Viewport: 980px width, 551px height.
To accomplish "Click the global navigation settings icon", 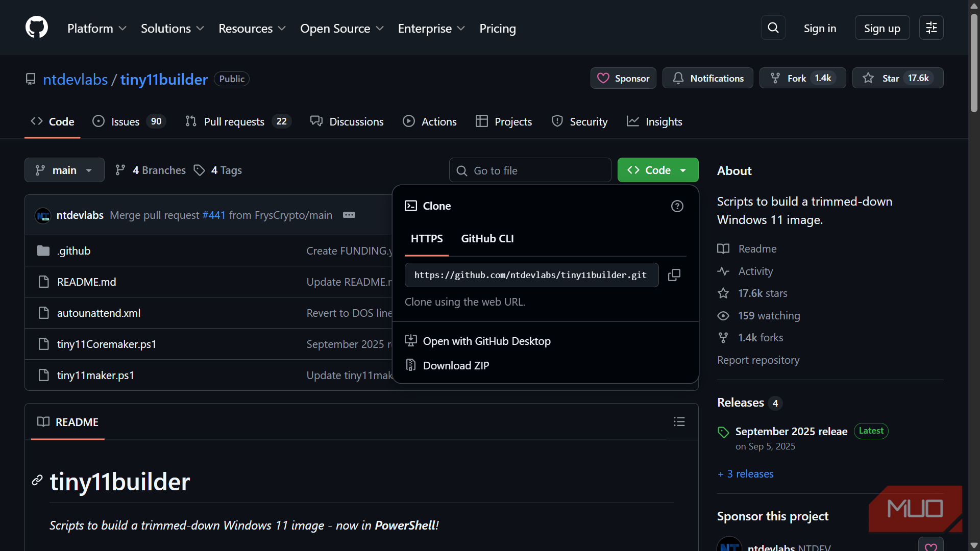I will click(x=931, y=28).
